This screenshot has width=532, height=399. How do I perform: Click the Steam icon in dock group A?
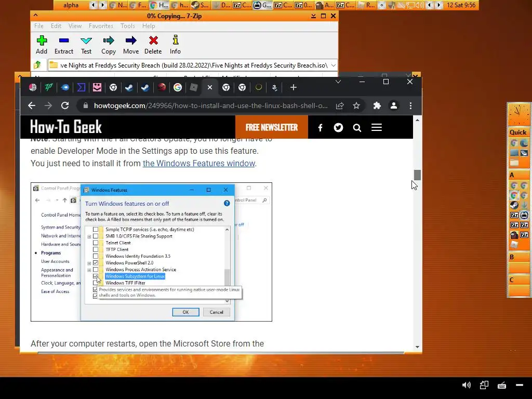tap(514, 205)
